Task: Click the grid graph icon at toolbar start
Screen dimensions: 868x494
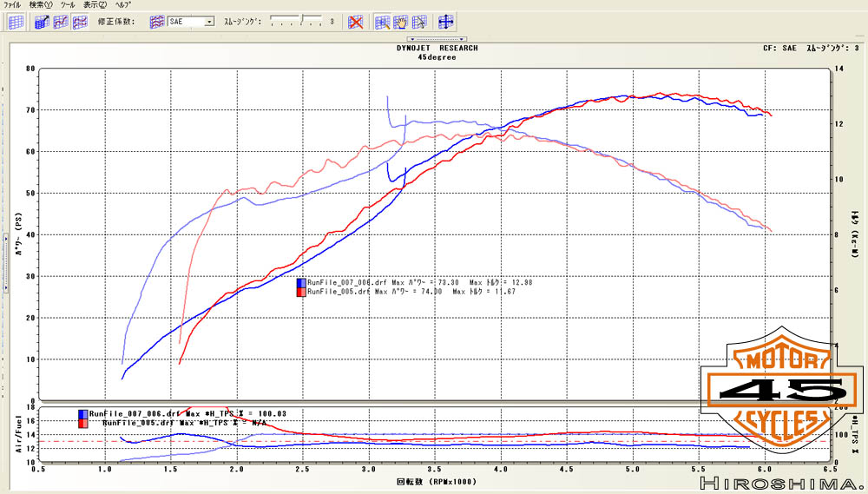Action: (16, 22)
